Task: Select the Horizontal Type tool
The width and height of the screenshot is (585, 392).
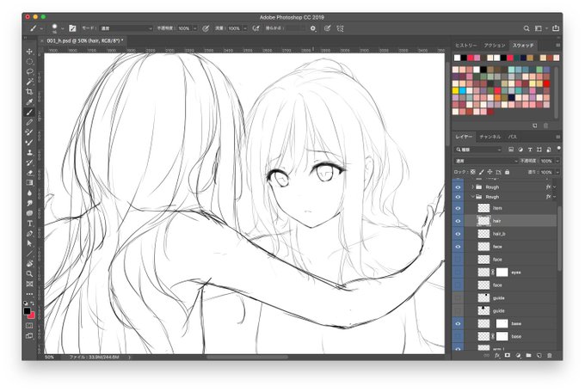Action: [x=29, y=224]
